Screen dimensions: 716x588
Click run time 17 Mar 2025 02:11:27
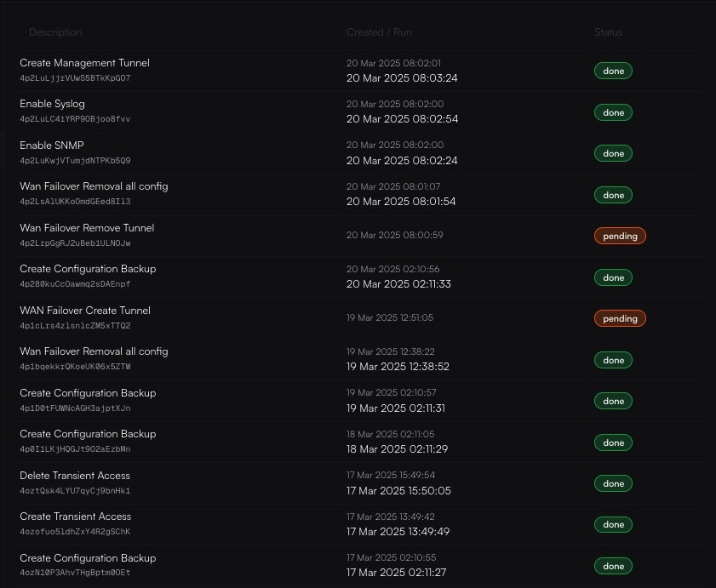click(x=396, y=573)
